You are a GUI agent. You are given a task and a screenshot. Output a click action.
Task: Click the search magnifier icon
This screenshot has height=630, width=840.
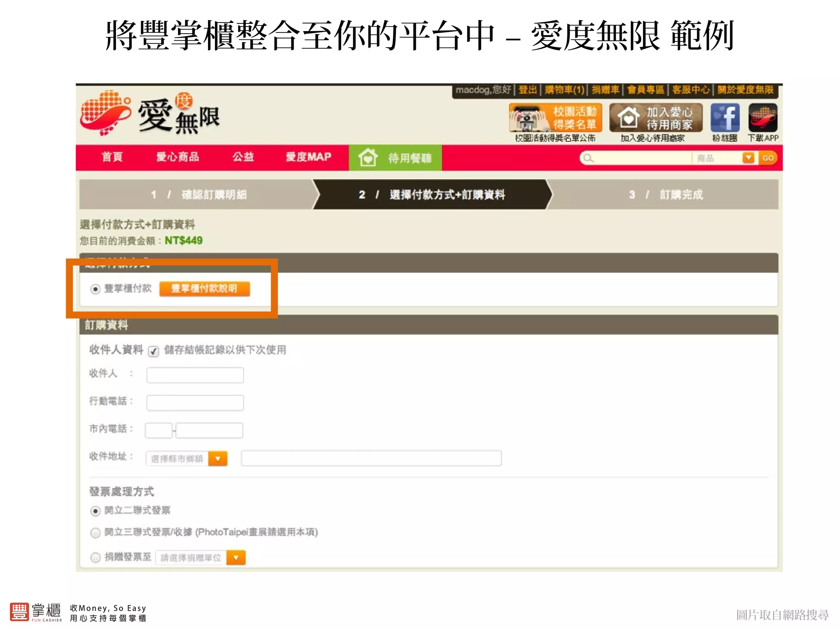588,158
